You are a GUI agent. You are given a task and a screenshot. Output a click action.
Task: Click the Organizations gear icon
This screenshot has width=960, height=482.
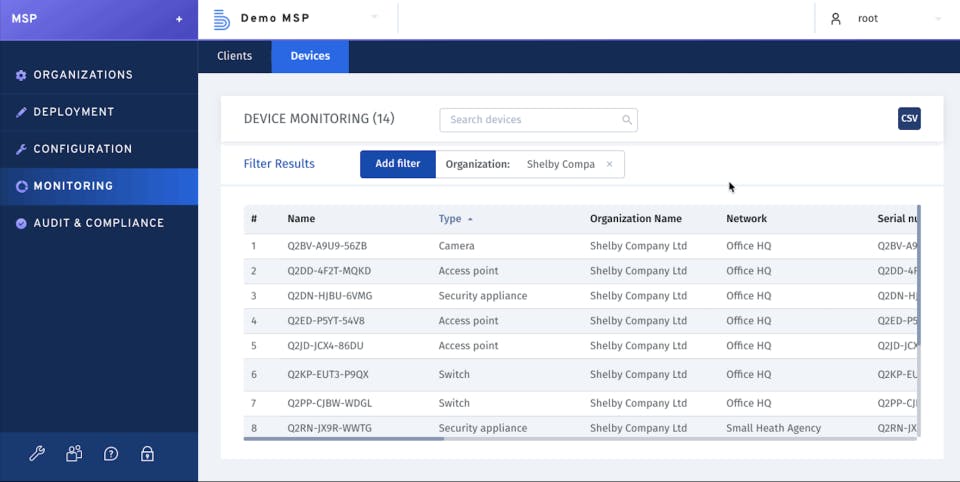pos(21,75)
